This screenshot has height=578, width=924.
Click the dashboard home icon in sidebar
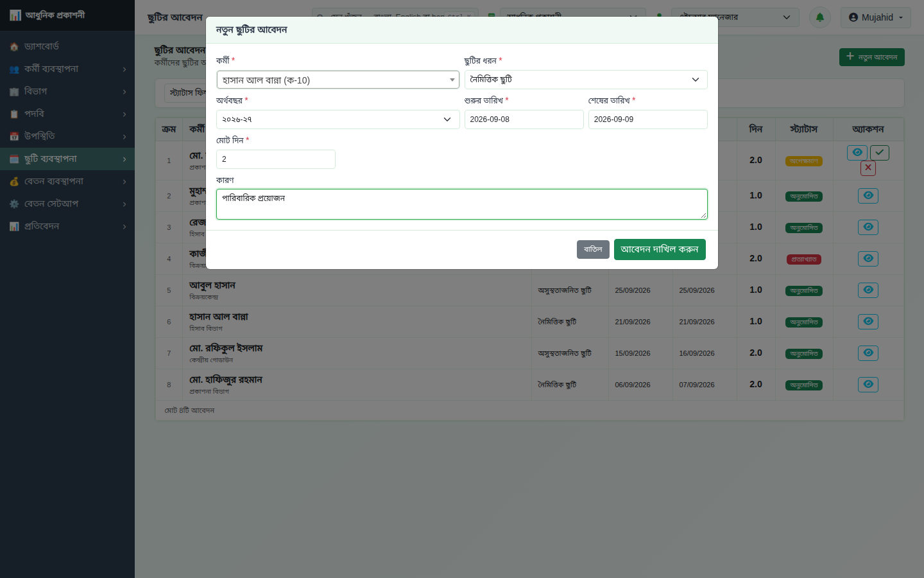tap(14, 47)
